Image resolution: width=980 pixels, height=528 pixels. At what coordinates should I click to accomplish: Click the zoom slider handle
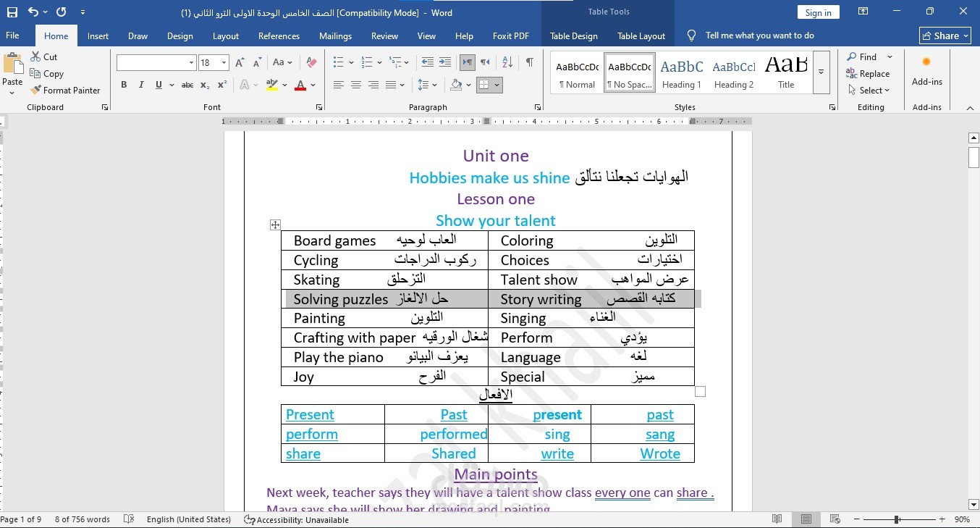[x=897, y=519]
